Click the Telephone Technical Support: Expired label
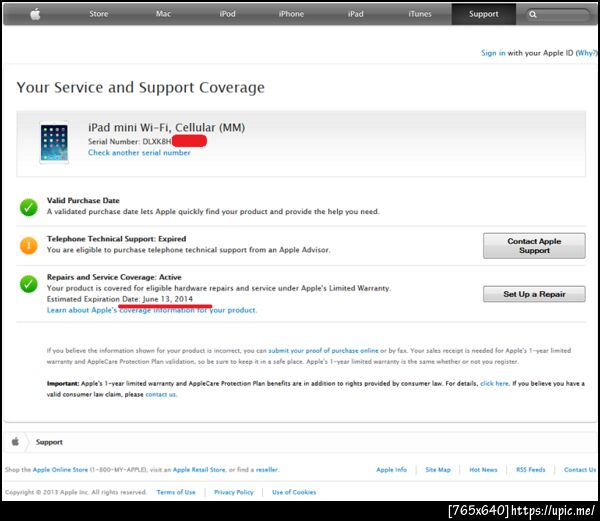The height and width of the screenshot is (521, 600). (116, 239)
